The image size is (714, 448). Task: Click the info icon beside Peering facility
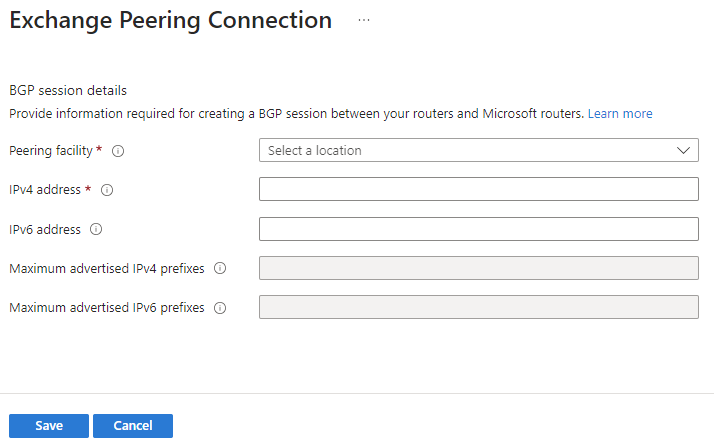click(x=118, y=151)
